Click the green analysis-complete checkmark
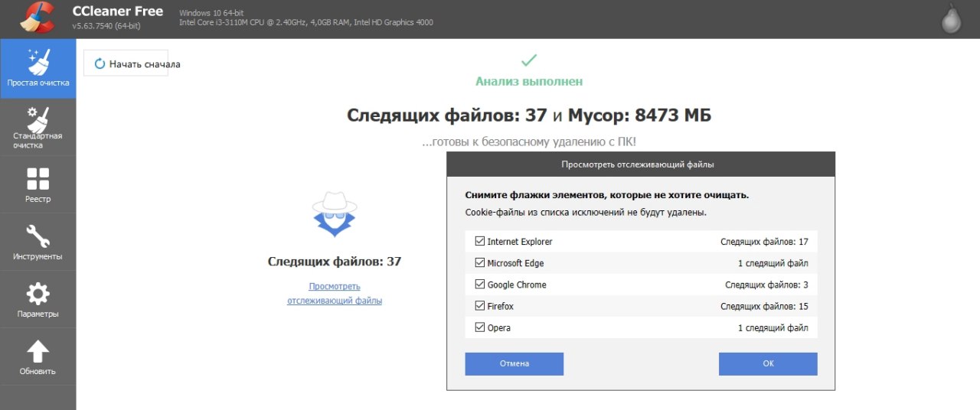This screenshot has width=980, height=410. (529, 60)
